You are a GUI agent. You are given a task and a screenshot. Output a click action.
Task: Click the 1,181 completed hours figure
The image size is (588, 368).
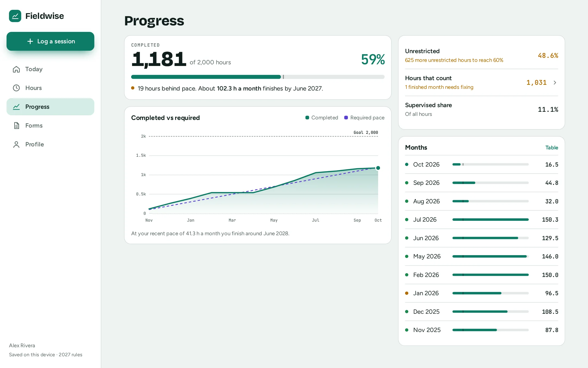(159, 59)
